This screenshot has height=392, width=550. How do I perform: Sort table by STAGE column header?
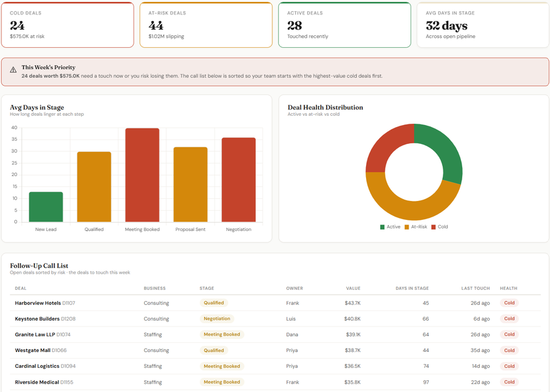207,288
